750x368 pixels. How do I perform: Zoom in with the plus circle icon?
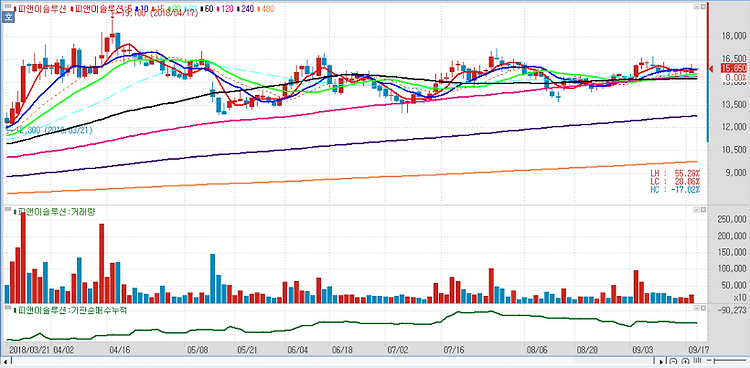point(685,361)
